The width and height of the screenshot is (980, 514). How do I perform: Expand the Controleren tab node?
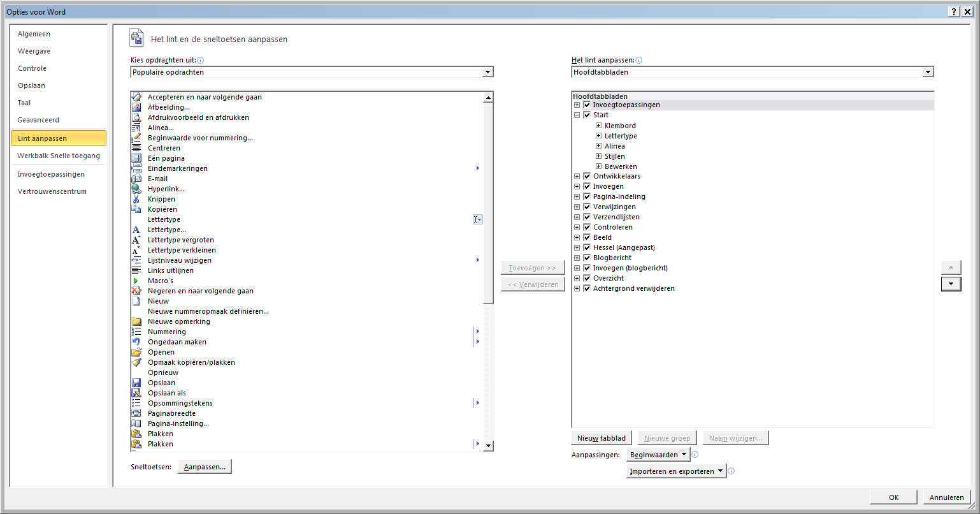tap(577, 227)
